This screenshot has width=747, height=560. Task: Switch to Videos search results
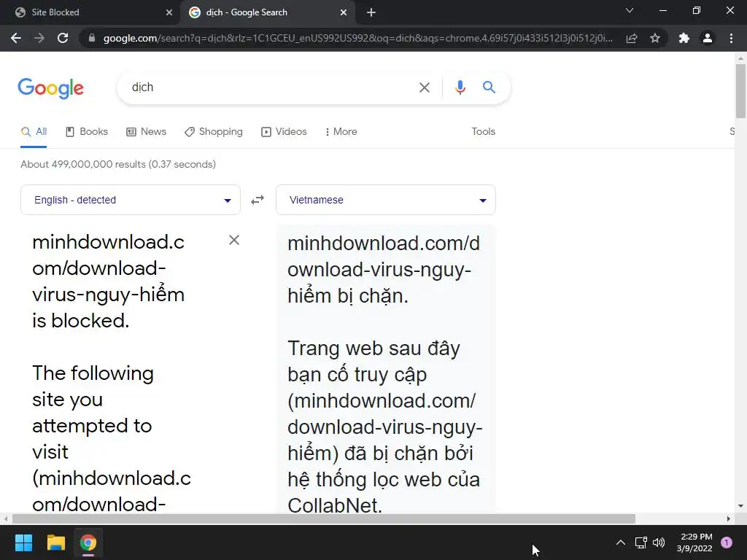click(x=284, y=132)
